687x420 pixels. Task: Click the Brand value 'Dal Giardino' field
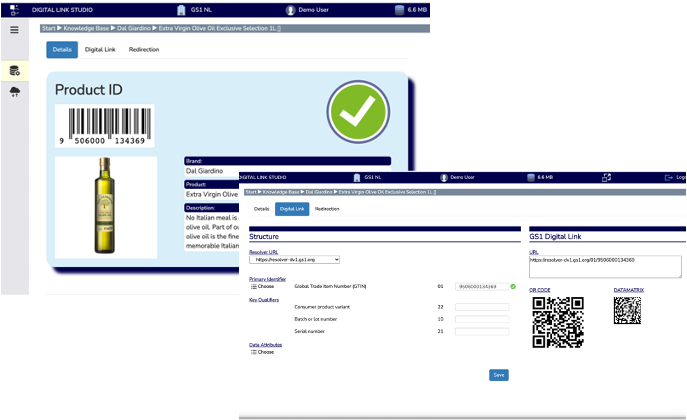click(287, 171)
